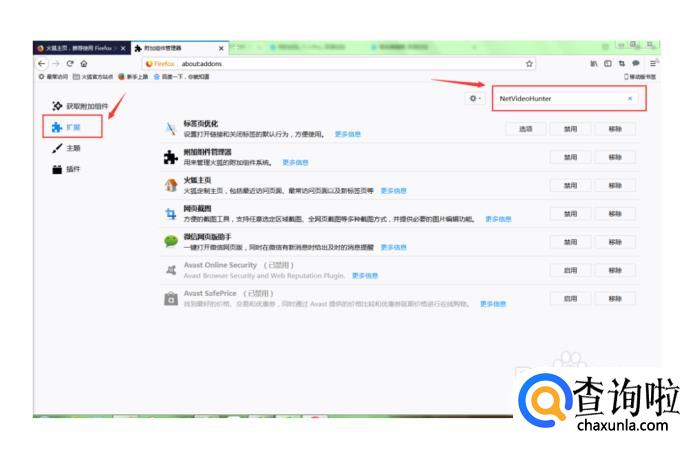The image size is (692, 456).
Task: Open the 百度一下 bookmark
Action: tap(181, 77)
